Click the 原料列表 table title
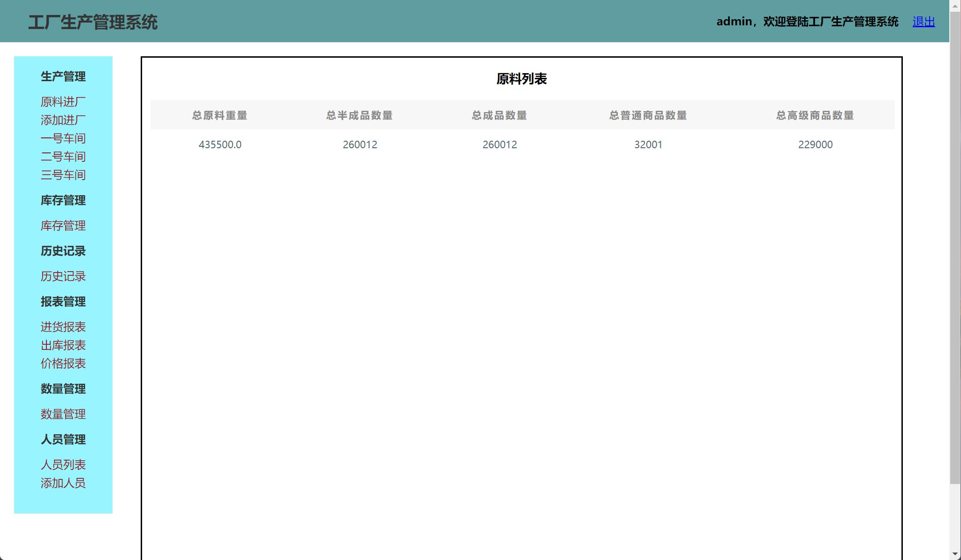Viewport: 961px width, 560px height. pos(522,79)
